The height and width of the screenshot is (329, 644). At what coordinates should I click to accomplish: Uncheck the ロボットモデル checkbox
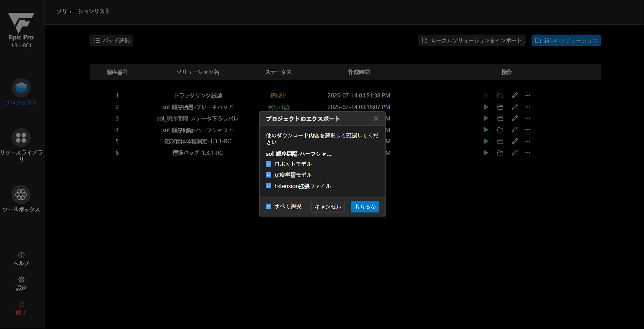(x=268, y=164)
